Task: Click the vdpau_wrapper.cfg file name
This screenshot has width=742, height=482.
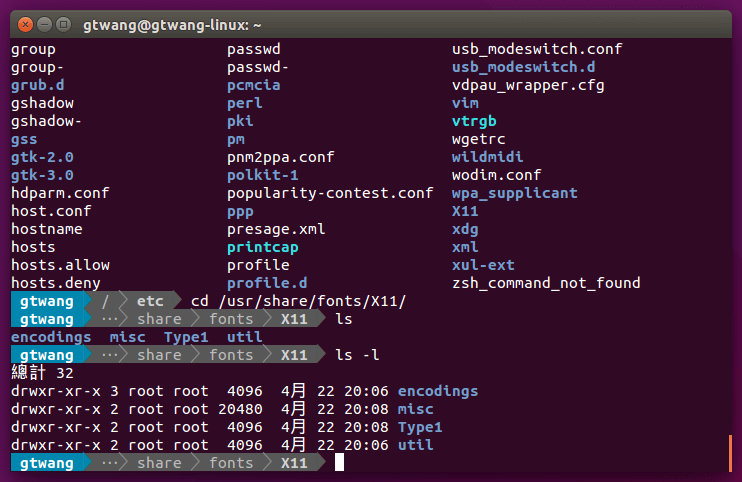Action: click(528, 85)
